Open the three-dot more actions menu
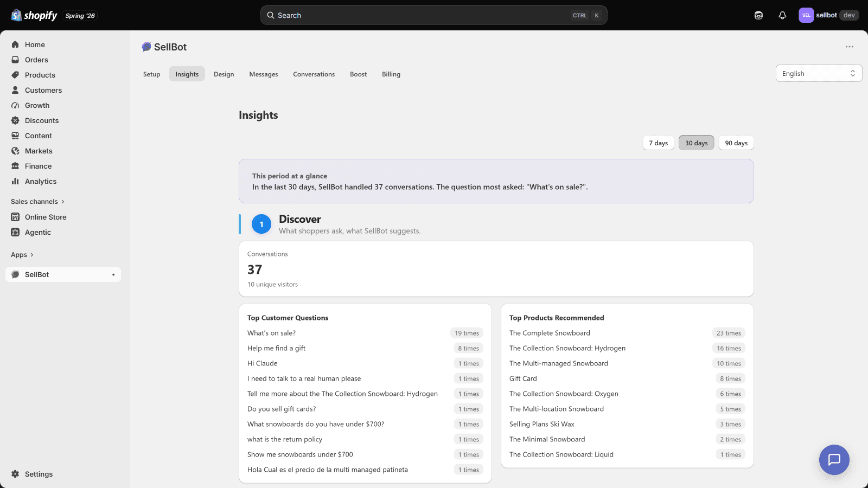Screen dimensions: 868x488 [850, 47]
